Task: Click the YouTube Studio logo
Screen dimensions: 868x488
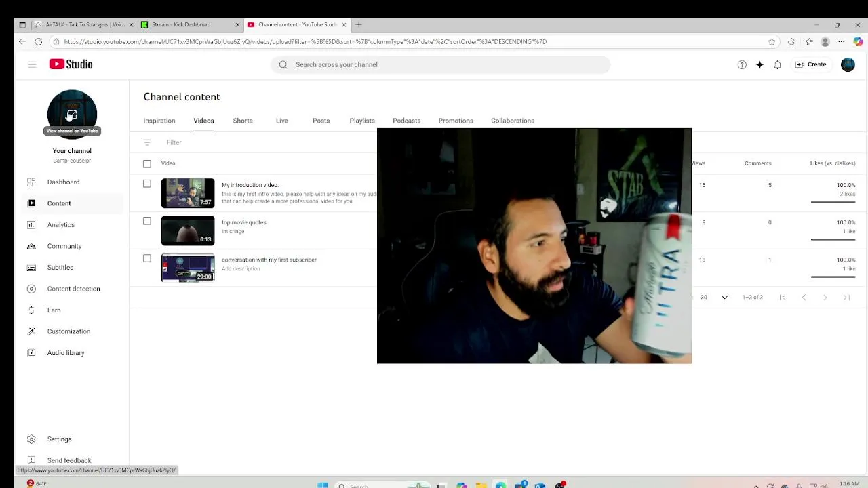Action: click(x=71, y=64)
